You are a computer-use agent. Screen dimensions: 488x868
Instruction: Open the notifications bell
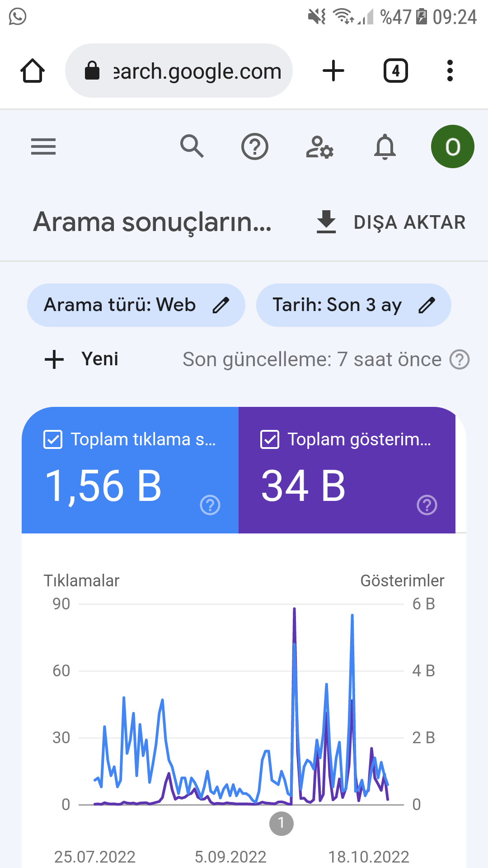point(385,146)
